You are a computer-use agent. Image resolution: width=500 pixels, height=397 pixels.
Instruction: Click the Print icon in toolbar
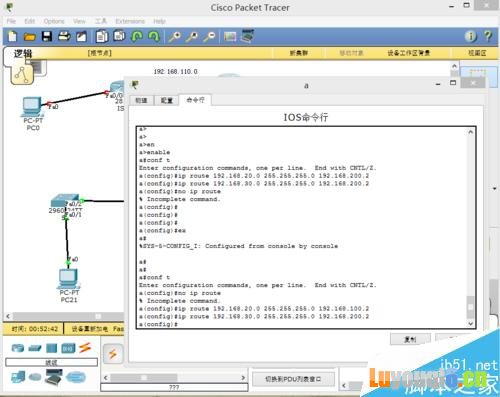click(64, 36)
